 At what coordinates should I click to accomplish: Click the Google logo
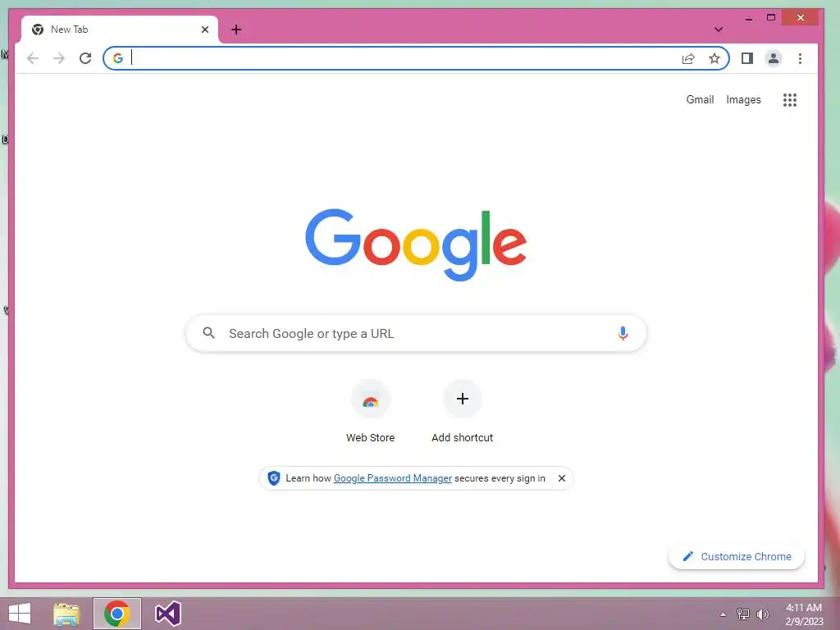(416, 244)
